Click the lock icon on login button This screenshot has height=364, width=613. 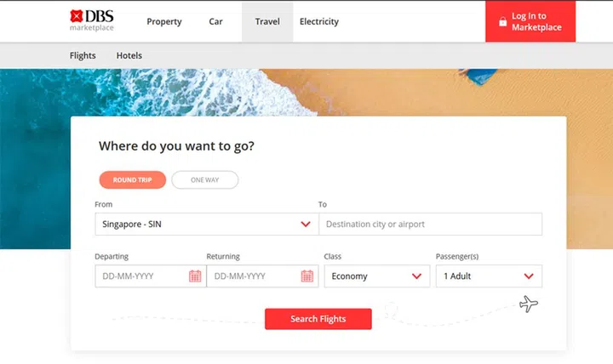502,21
